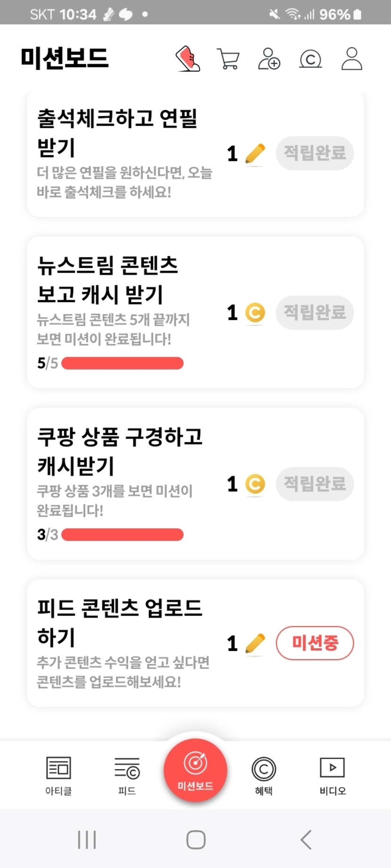Tap 적립완료 button for 출석체크 mission
Viewport: 391px width, 868px height.
point(315,153)
